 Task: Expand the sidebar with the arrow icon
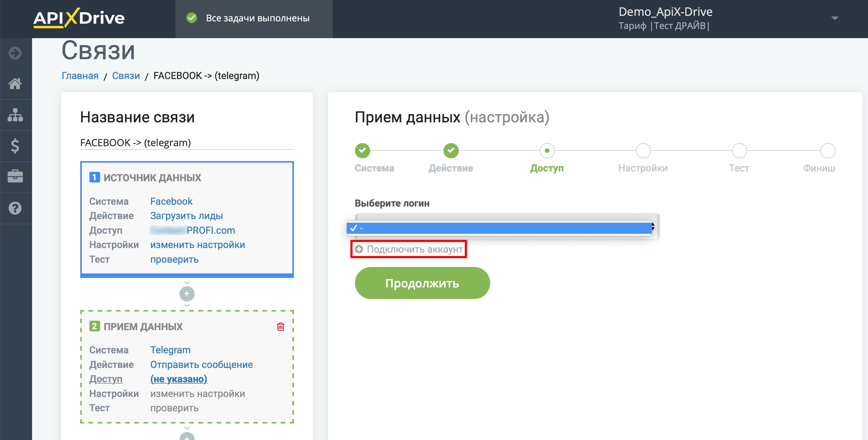tap(15, 53)
